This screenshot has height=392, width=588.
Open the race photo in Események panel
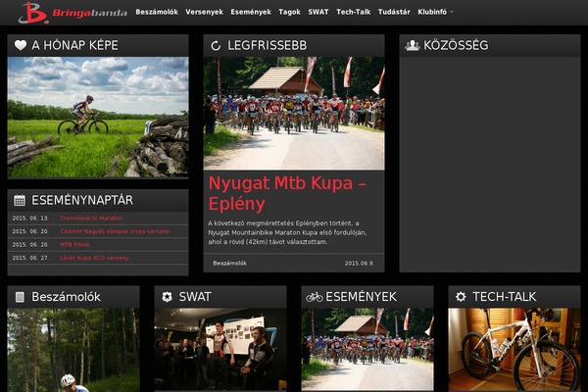pos(367,350)
